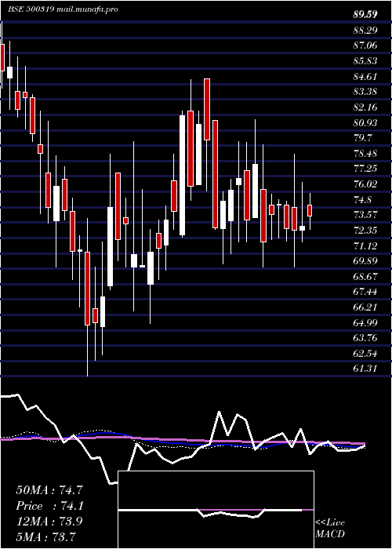Click the last red candle on the right
Image resolution: width=392 pixels, height=549 pixels.
pyautogui.click(x=310, y=211)
